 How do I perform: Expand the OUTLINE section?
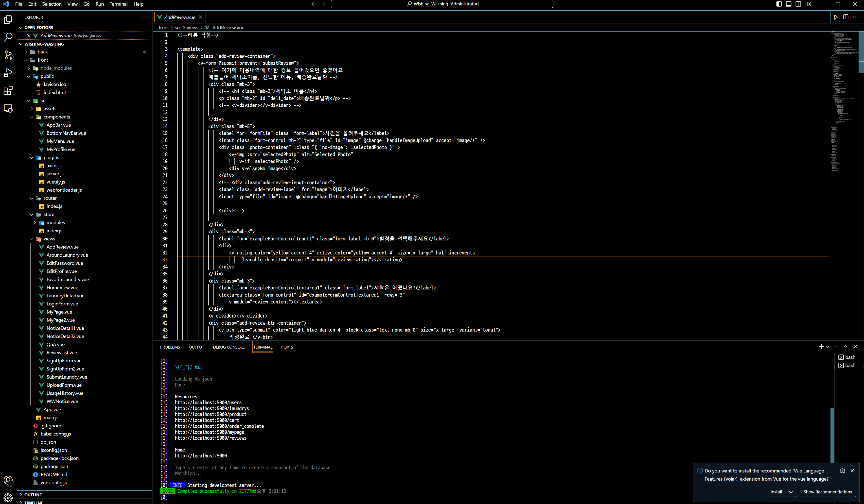click(x=33, y=495)
